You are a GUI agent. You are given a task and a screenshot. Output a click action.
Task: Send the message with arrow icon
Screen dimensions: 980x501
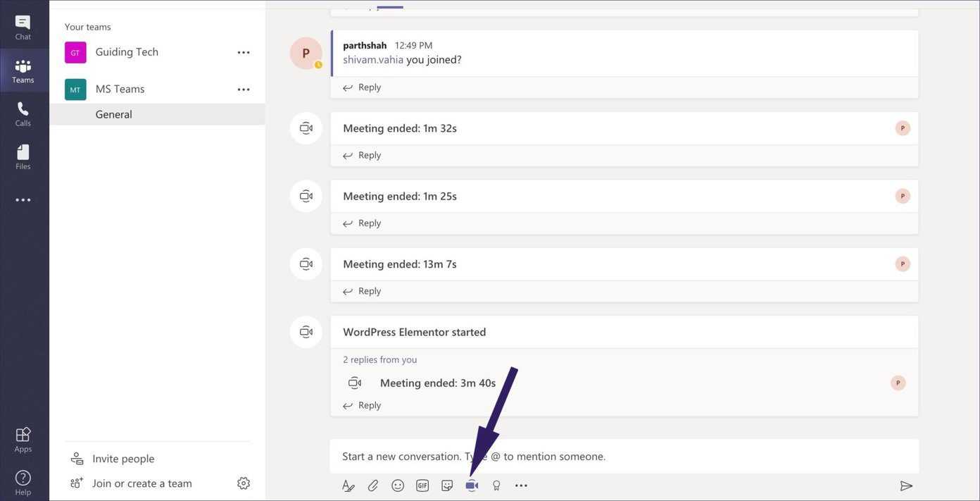[x=906, y=485]
